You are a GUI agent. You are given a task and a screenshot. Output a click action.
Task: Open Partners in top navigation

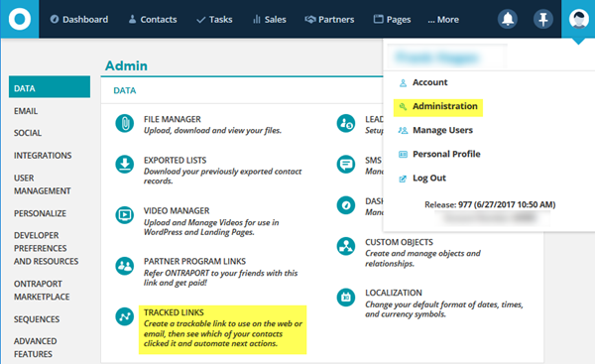329,20
